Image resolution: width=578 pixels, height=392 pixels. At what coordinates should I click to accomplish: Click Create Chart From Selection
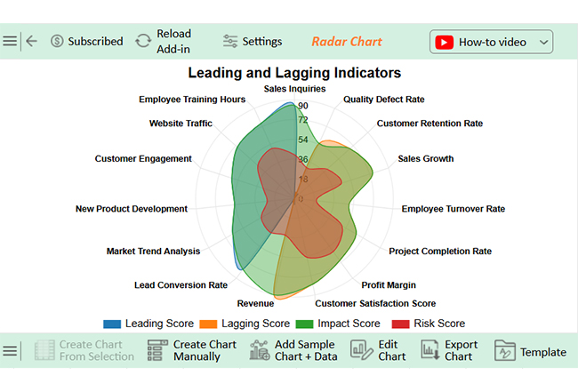[x=84, y=350]
